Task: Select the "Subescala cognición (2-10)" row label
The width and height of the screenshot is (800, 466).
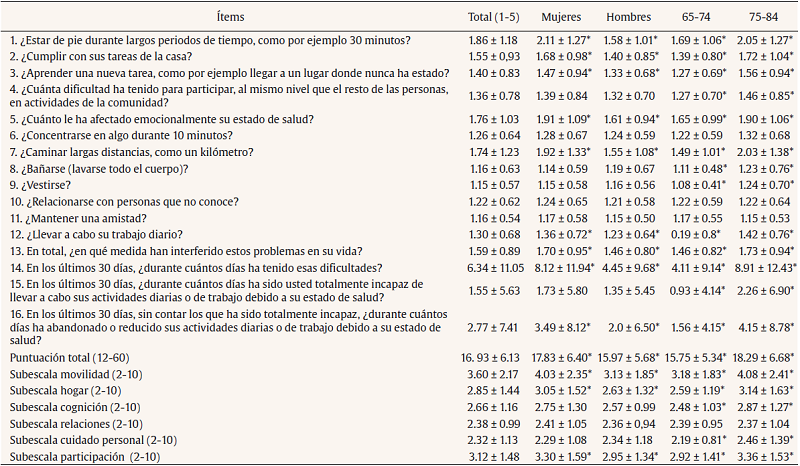Action: (x=77, y=406)
